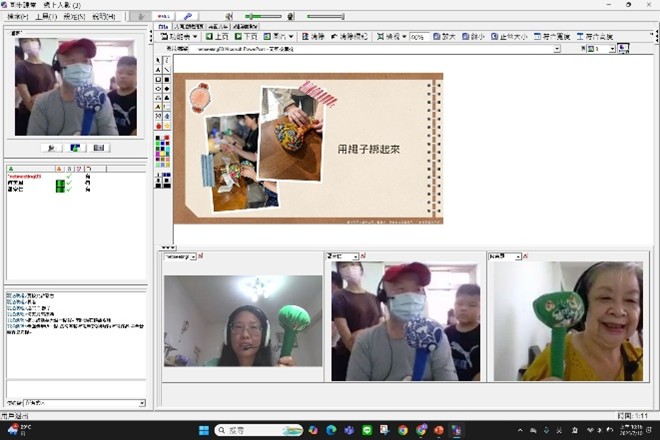
Task: Select the yellow star stamp tool
Action: coord(167,126)
